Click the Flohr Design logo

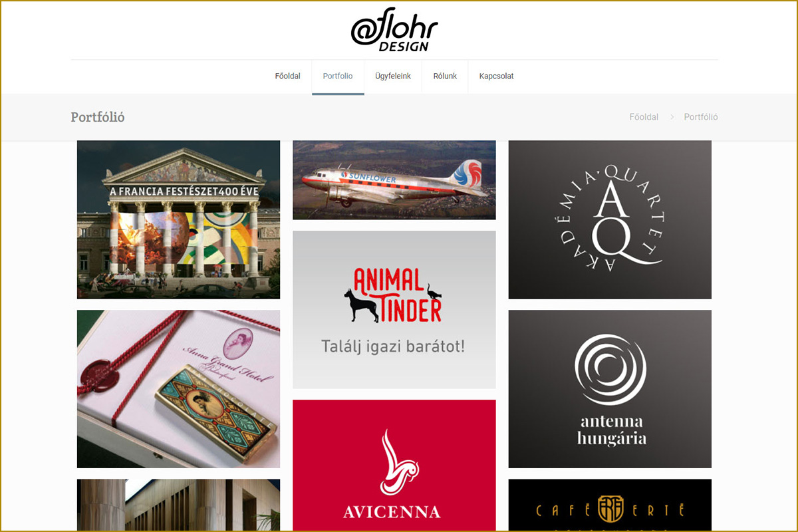(x=394, y=30)
